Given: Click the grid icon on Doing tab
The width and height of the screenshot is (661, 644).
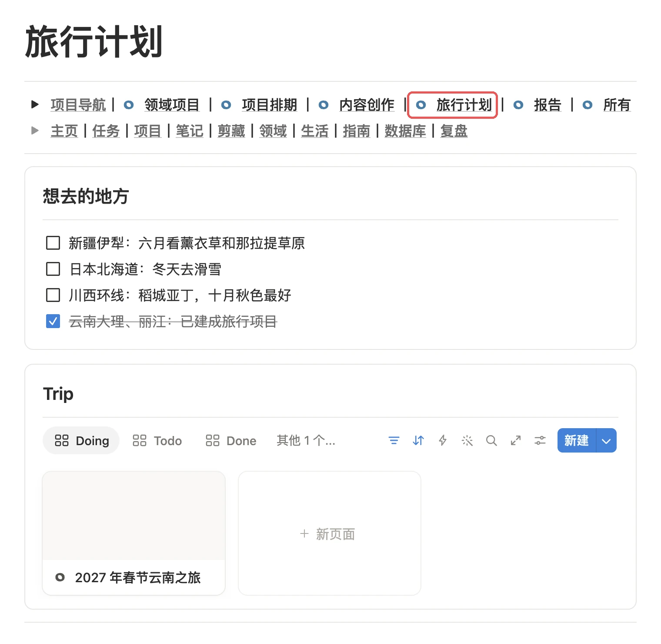Looking at the screenshot, I should tap(62, 440).
